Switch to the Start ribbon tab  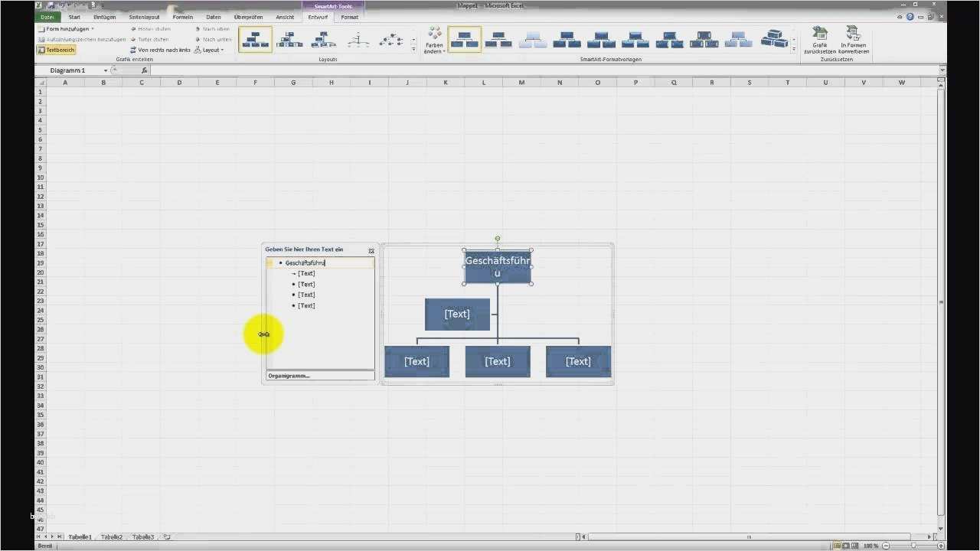pyautogui.click(x=74, y=17)
